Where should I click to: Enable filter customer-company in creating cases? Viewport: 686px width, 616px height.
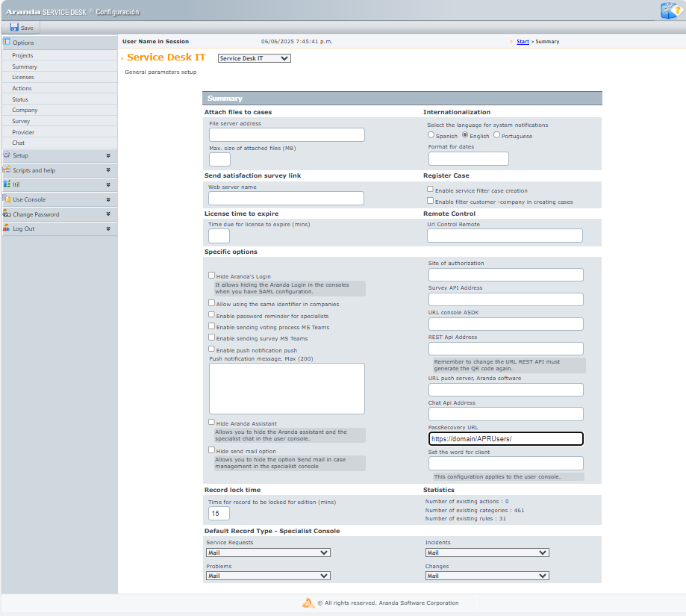pos(431,201)
